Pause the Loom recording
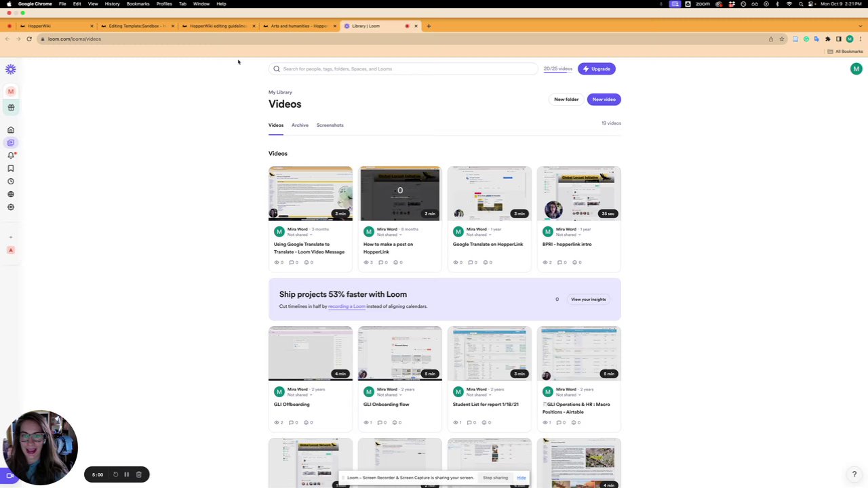Viewport: 868px width, 488px height. pyautogui.click(x=126, y=474)
